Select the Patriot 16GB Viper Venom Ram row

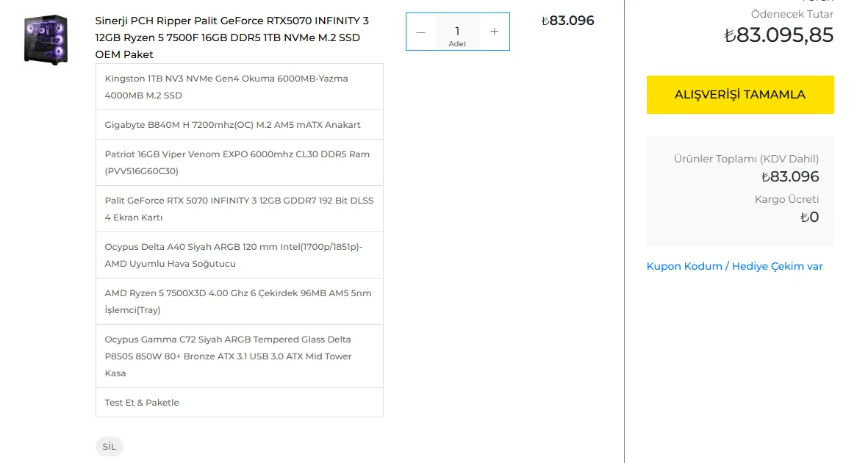coord(239,162)
